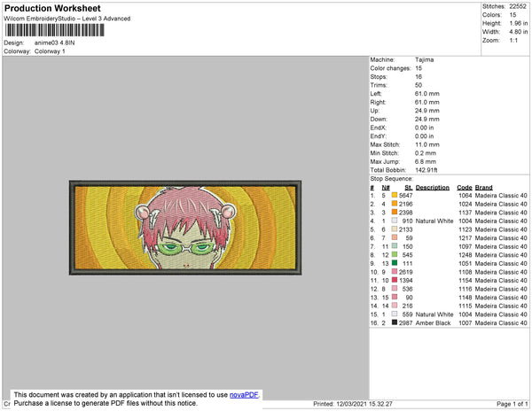Click 'Wilcom EmbroideryStudio – Level 3 Advanced' text
This screenshot has height=411, width=532.
(x=67, y=19)
